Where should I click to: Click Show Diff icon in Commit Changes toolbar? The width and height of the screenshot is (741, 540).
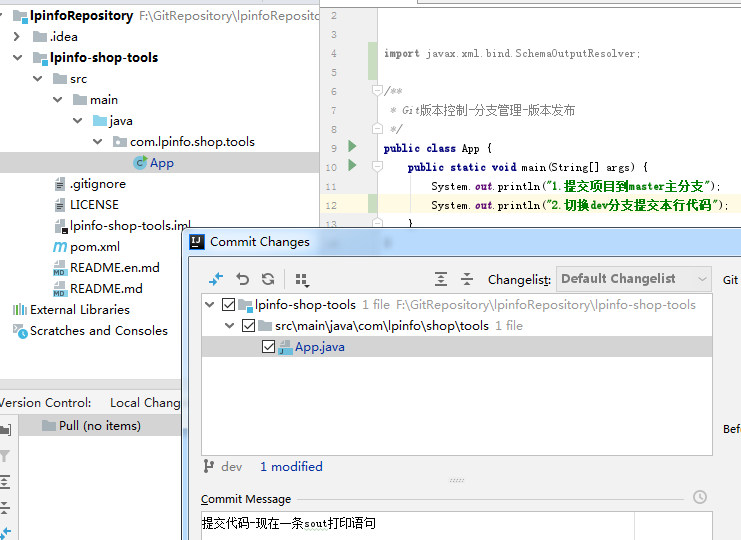click(215, 279)
